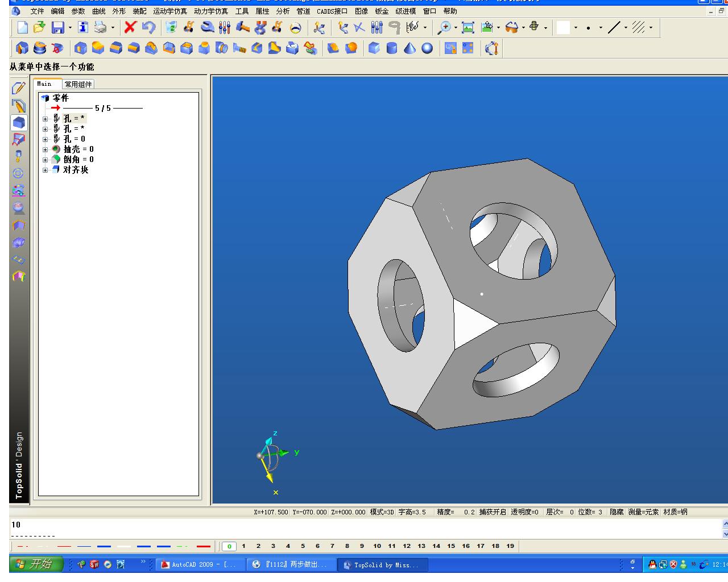This screenshot has height=582, width=728.
Task: Click the hammer tool icon
Action: (243, 27)
